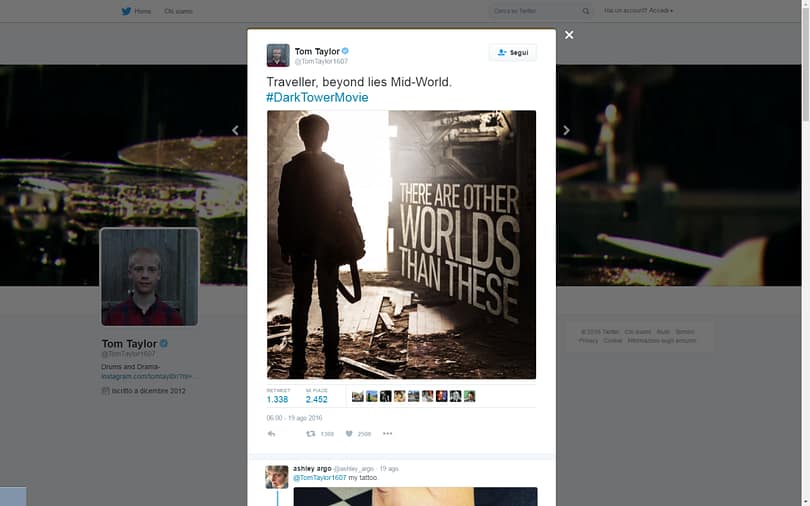The image size is (810, 506).
Task: Open the 06:00 - 19 ago 2016 timestamp
Action: click(x=294, y=418)
